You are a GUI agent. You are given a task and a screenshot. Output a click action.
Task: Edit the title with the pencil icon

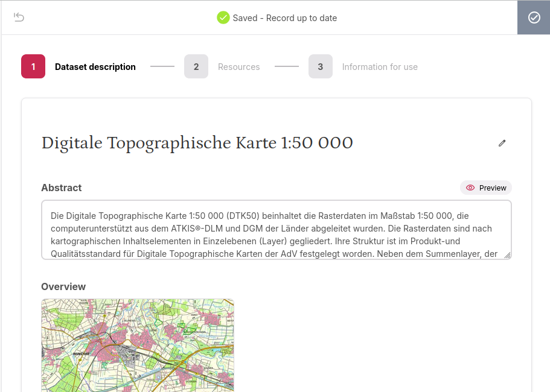(x=502, y=143)
